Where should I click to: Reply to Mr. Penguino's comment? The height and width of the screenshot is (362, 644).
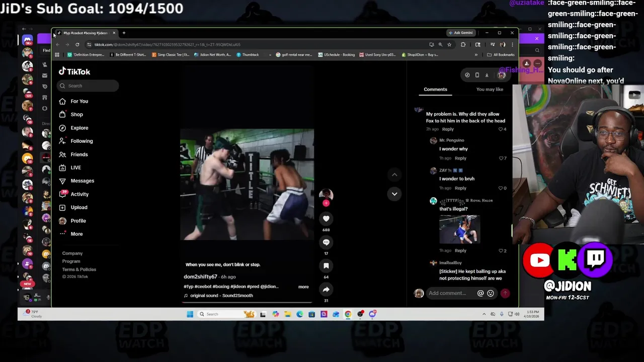tap(460, 158)
